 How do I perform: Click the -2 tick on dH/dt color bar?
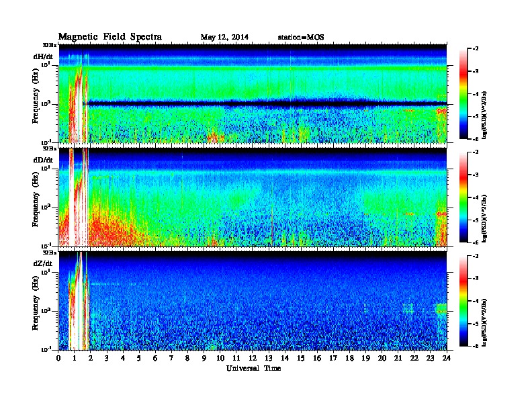[x=476, y=49]
